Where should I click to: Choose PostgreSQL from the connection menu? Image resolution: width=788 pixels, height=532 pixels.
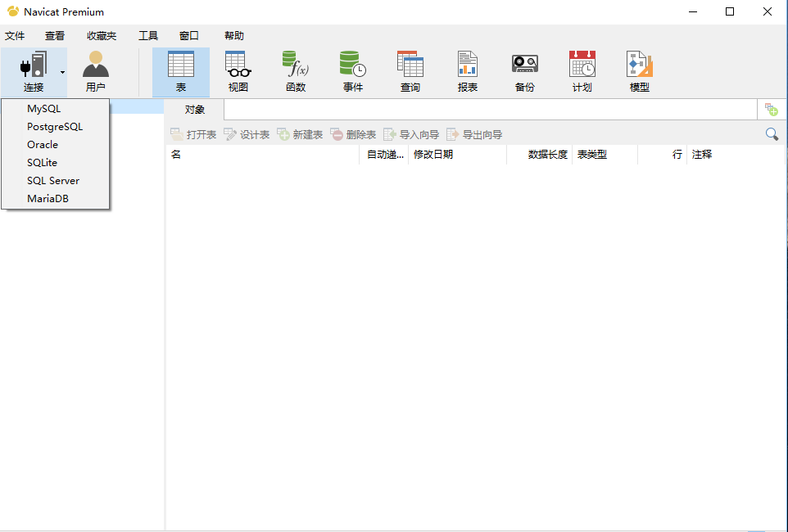coord(55,127)
